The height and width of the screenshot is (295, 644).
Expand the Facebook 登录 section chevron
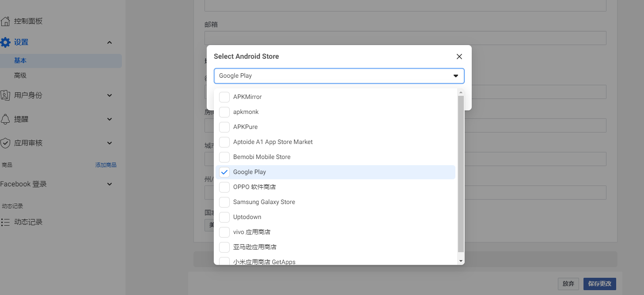coord(110,184)
